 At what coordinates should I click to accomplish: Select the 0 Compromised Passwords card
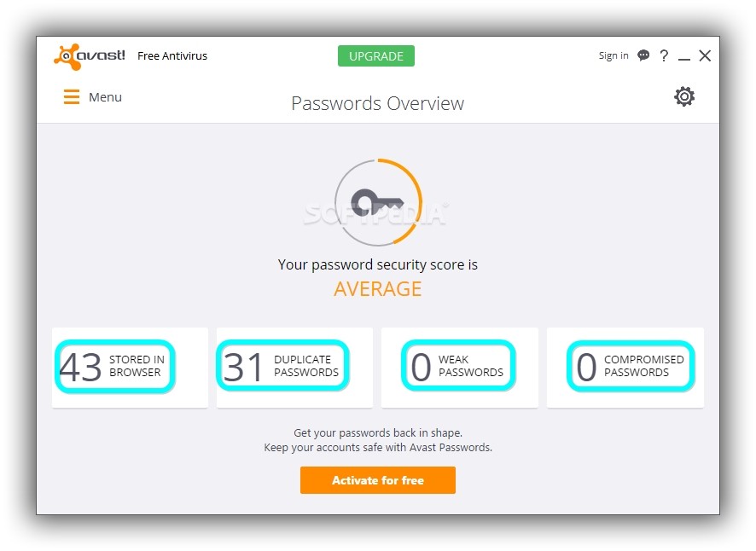(x=625, y=368)
